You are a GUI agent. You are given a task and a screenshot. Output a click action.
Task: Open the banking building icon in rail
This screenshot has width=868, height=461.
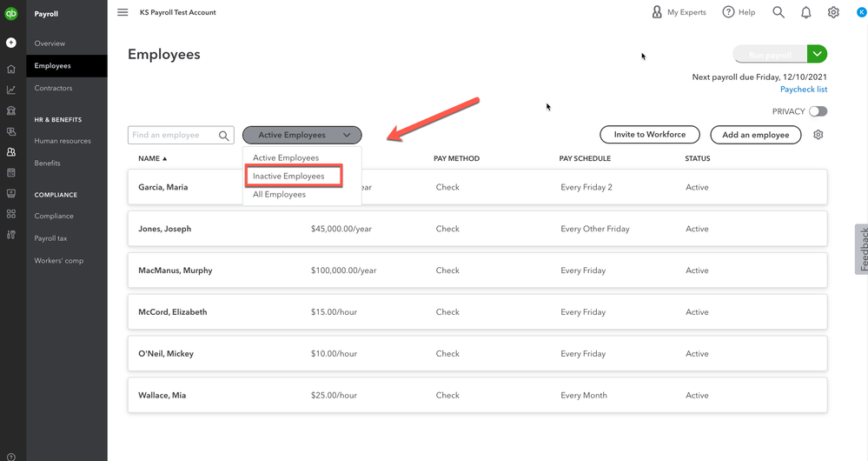(x=11, y=110)
